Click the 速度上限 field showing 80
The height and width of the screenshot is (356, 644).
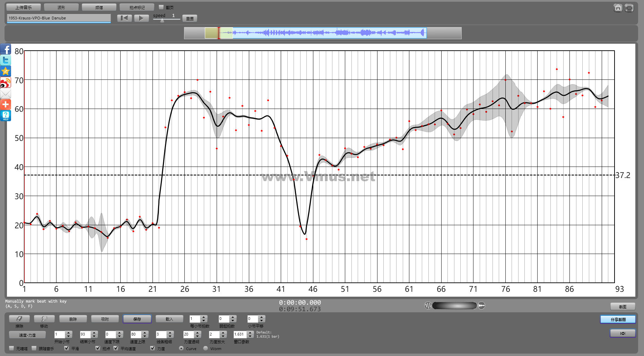point(136,334)
